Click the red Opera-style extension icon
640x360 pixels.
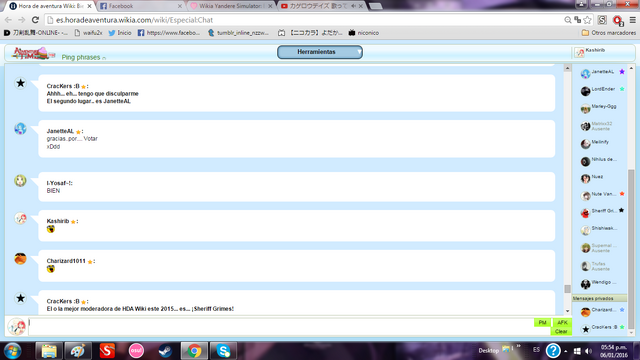[x=618, y=20]
